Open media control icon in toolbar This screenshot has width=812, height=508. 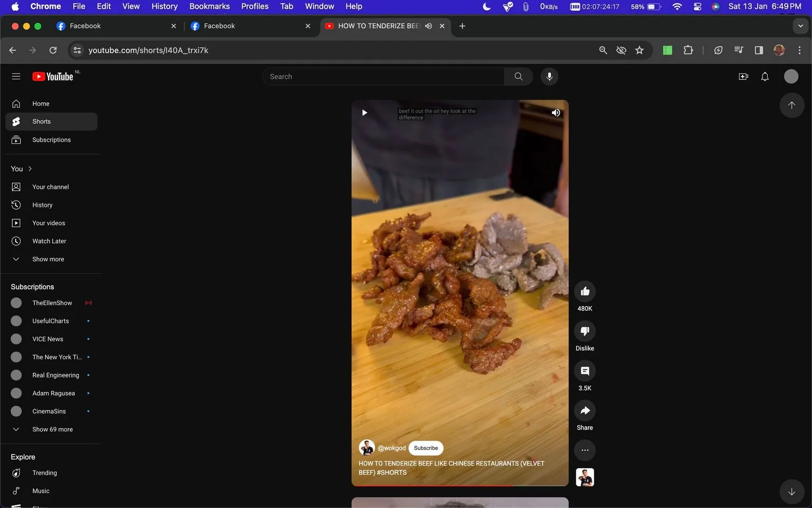pos(739,50)
